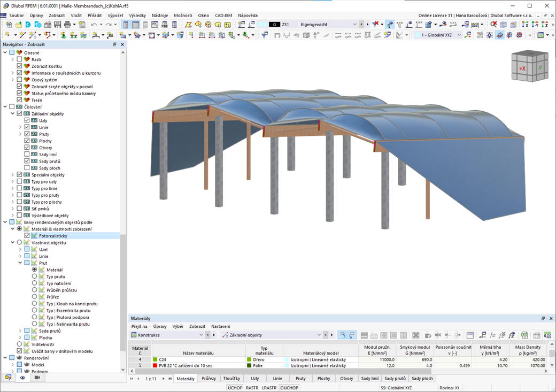This screenshot has height=392, width=556.
Task: Open Nastavení in Materiály panel menu
Action: click(221, 326)
